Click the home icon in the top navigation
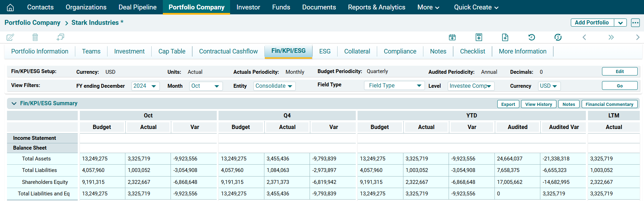This screenshot has height=201, width=644. click(11, 7)
